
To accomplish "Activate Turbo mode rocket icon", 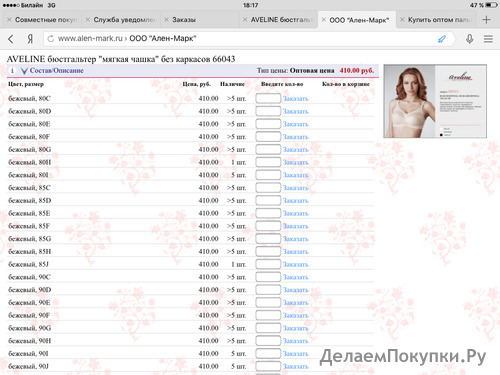I will pyautogui.click(x=442, y=39).
